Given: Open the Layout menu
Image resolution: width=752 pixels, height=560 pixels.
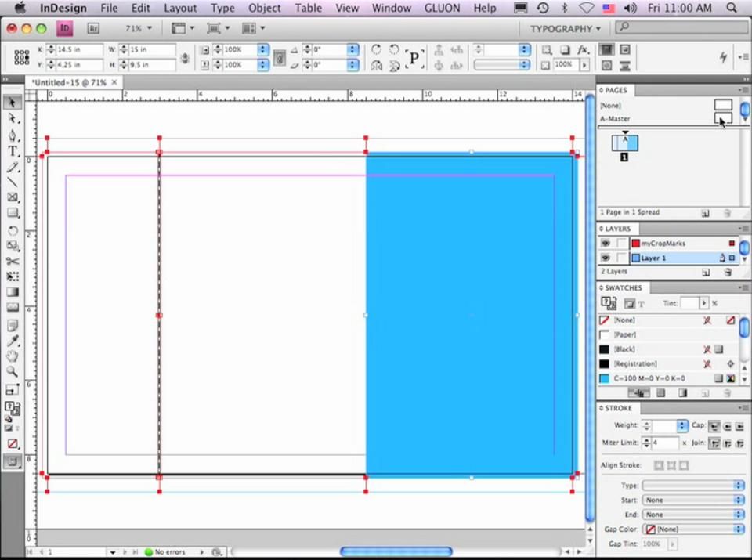Looking at the screenshot, I should coord(180,8).
